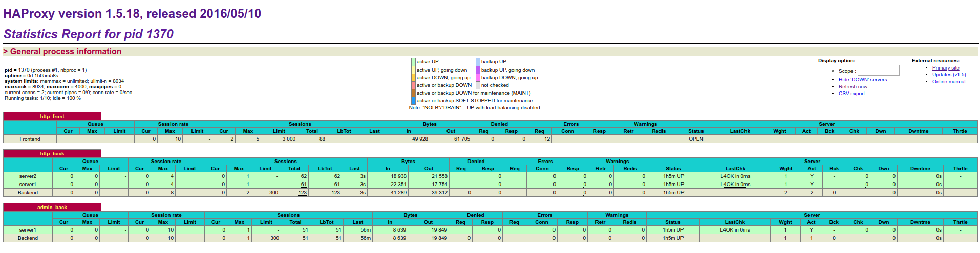
Task: Click the Denied header in http_back table
Action: (x=476, y=162)
